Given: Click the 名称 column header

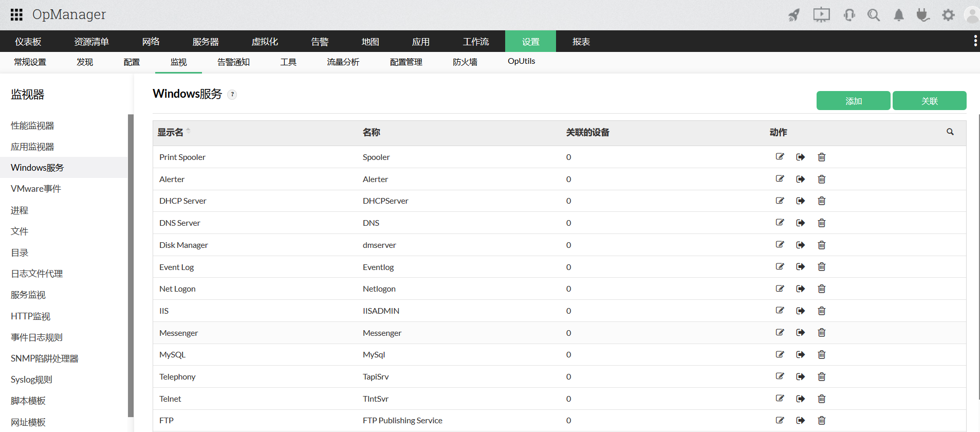Looking at the screenshot, I should [372, 132].
